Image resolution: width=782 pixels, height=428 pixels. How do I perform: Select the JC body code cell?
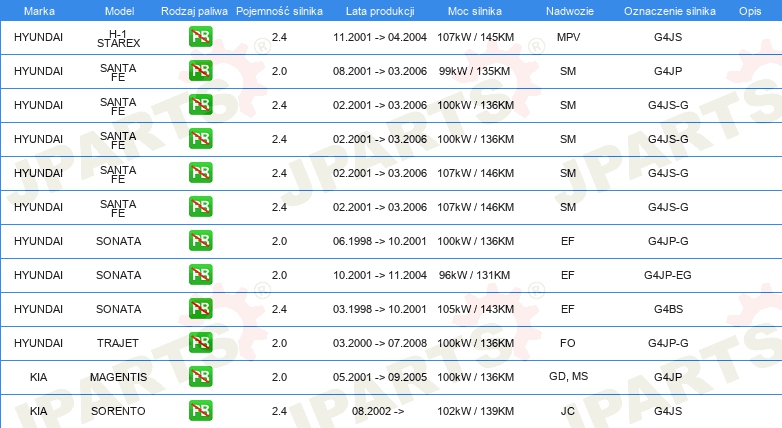click(568, 411)
